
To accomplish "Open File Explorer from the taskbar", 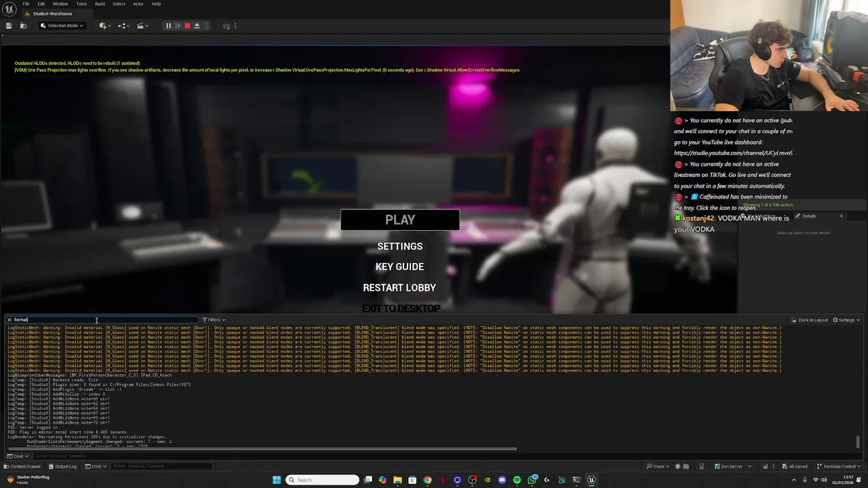I will (x=397, y=480).
